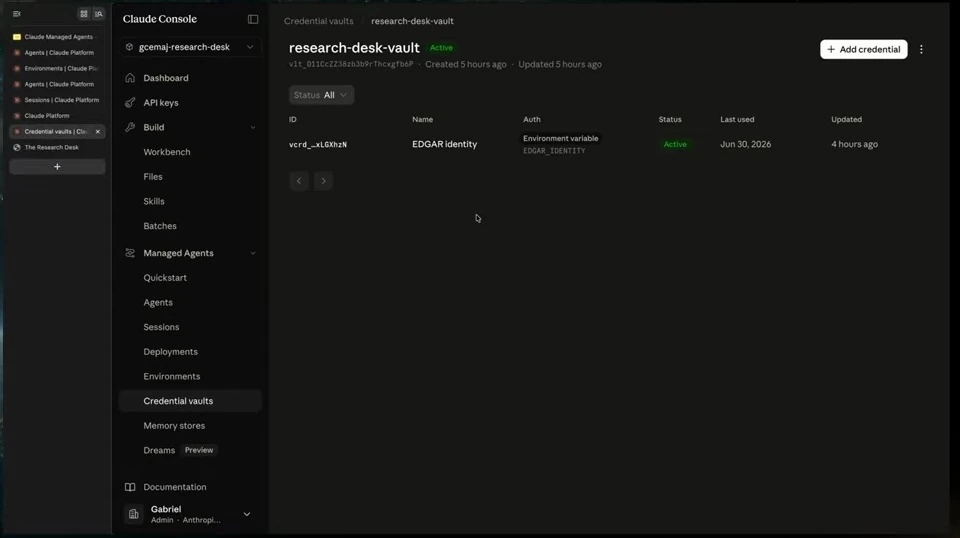Open Memory stores in the sidebar

click(174, 425)
